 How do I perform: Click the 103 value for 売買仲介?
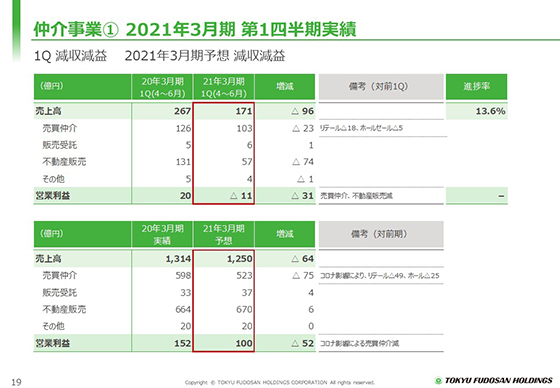point(244,128)
